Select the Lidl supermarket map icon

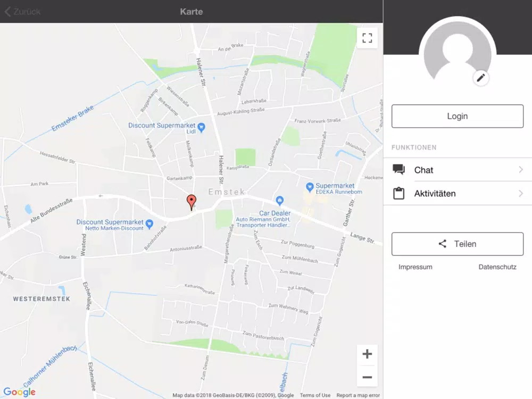coord(201,127)
